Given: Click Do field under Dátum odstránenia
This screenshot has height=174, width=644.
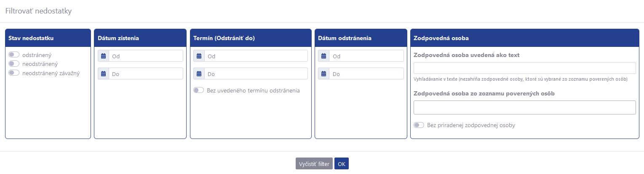Looking at the screenshot, I should [x=366, y=73].
